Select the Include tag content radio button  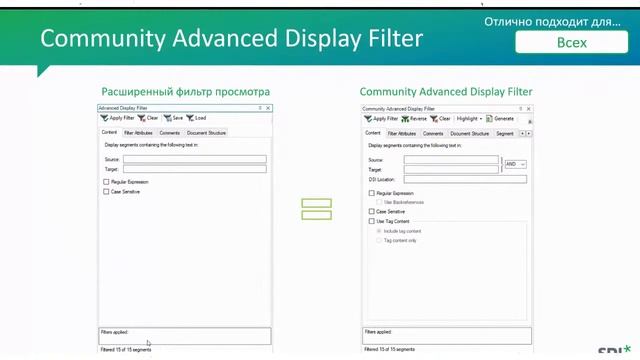(379, 231)
